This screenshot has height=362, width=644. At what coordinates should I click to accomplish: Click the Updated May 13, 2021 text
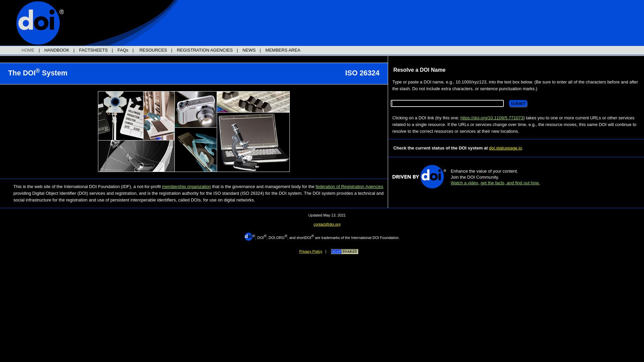pyautogui.click(x=327, y=216)
